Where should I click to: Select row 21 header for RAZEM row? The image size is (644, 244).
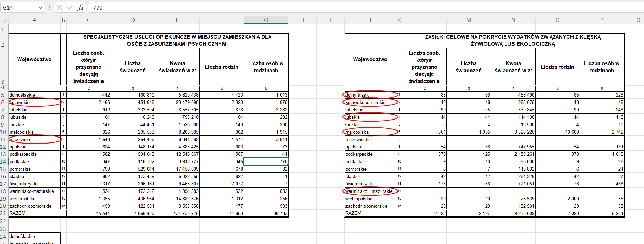tap(3, 213)
